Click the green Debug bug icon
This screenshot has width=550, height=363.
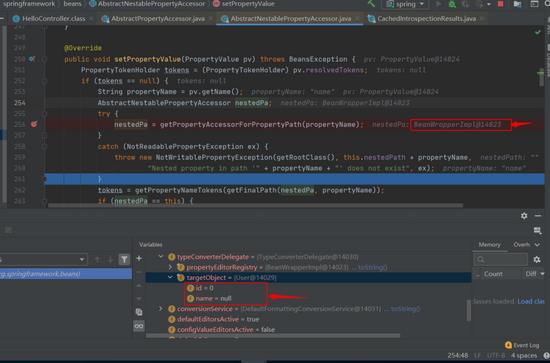pyautogui.click(x=452, y=4)
